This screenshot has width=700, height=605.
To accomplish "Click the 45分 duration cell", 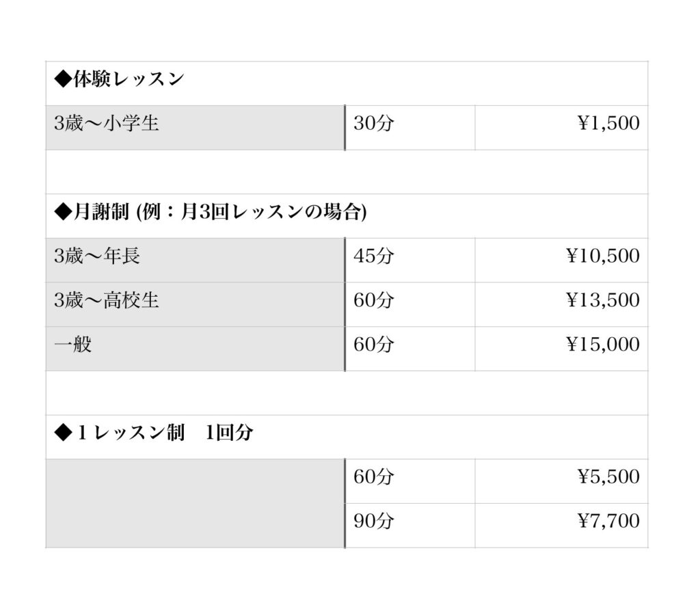I will pos(410,260).
